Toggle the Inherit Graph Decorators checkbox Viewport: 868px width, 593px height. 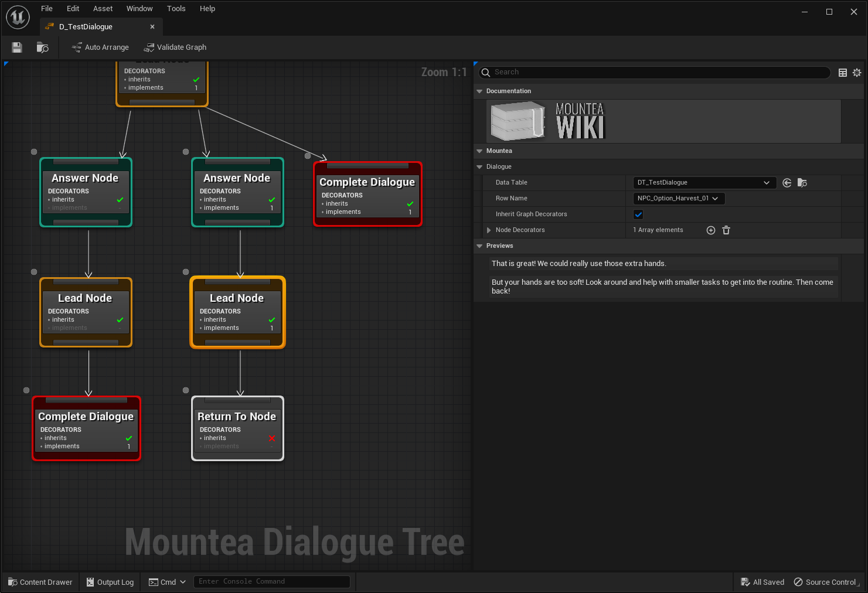(x=638, y=214)
